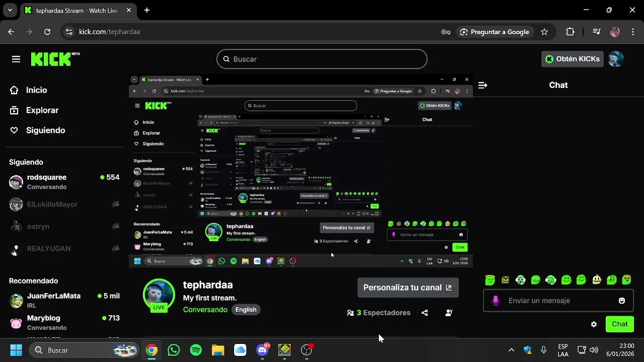
Task: Open Chrome extensions puzzle icon
Action: [570, 32]
